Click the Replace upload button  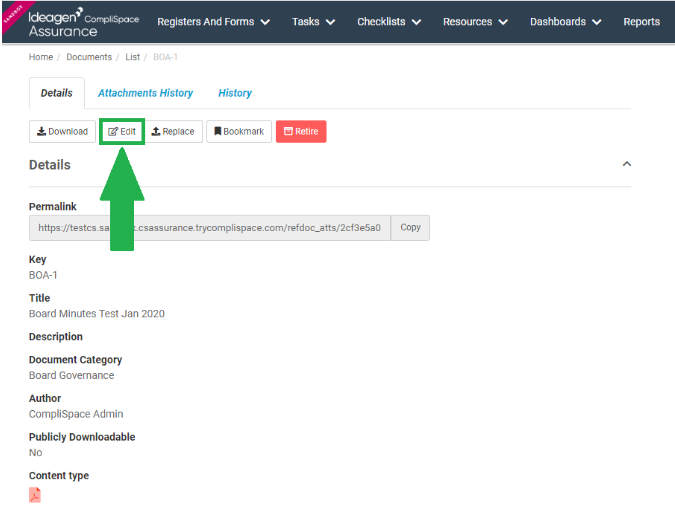click(173, 131)
